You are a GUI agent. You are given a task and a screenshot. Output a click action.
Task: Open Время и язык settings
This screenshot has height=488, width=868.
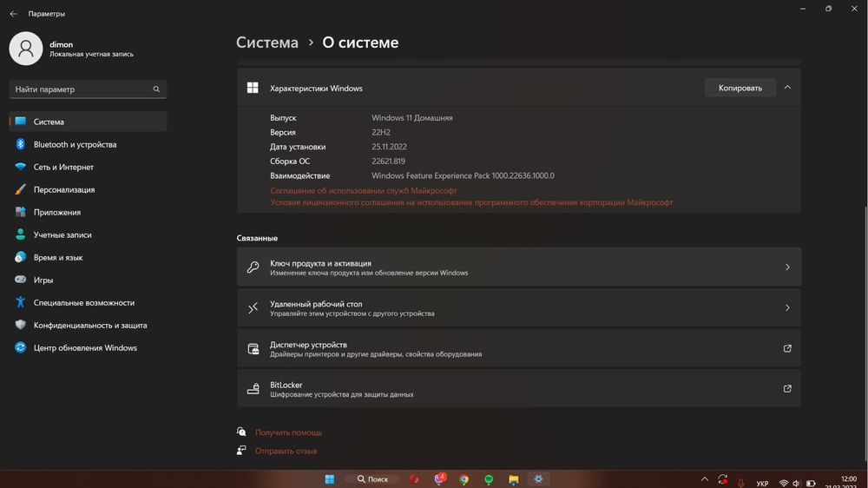click(x=88, y=258)
